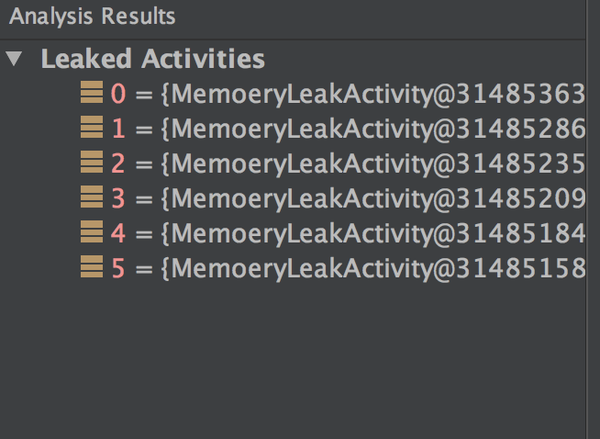Select leaked activity MemoeryLeakActivity@31485184
The width and height of the screenshot is (600, 439).
(372, 234)
